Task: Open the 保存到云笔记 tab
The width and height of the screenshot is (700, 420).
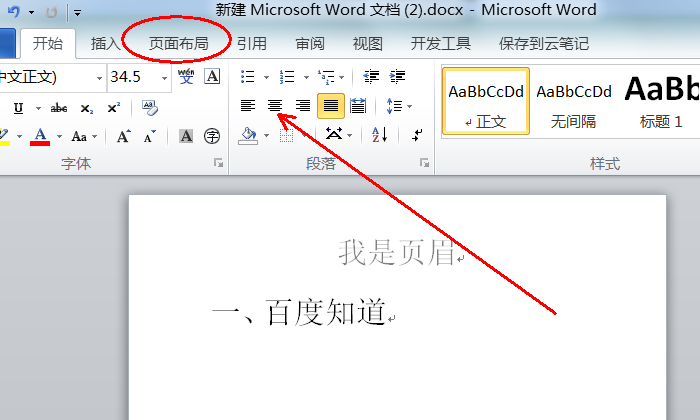Action: (544, 44)
